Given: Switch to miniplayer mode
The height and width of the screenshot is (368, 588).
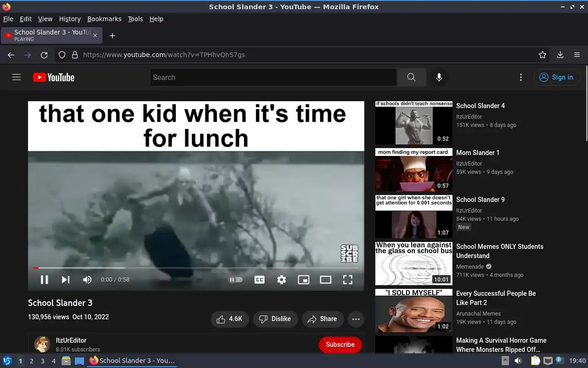Looking at the screenshot, I should coord(304,280).
